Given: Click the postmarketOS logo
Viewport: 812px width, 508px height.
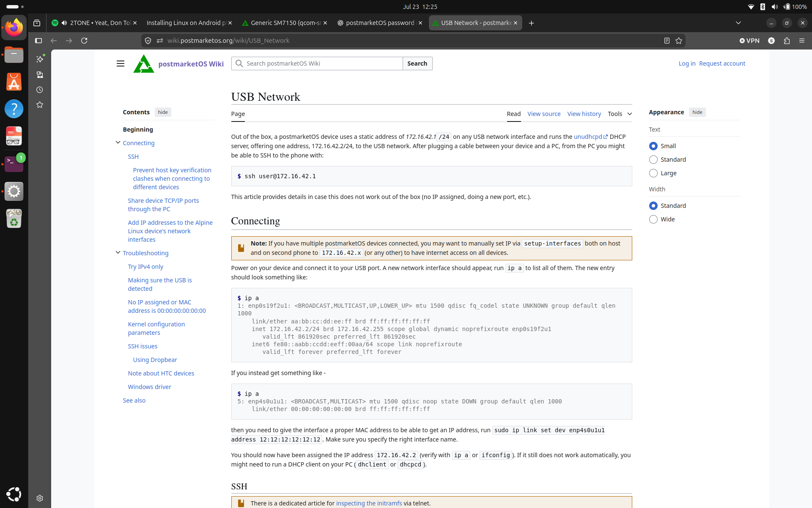Looking at the screenshot, I should tap(144, 64).
